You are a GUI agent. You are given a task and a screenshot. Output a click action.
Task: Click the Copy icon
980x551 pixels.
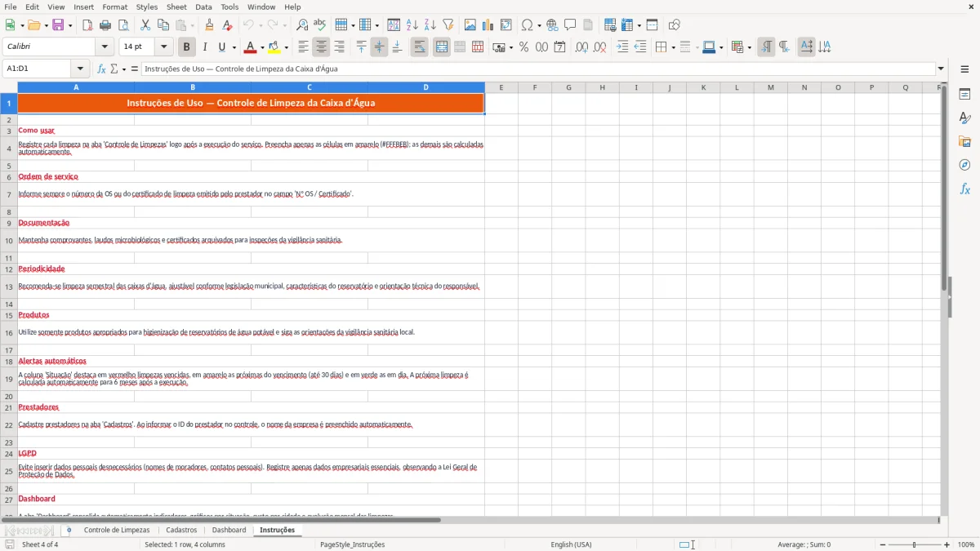pos(163,25)
